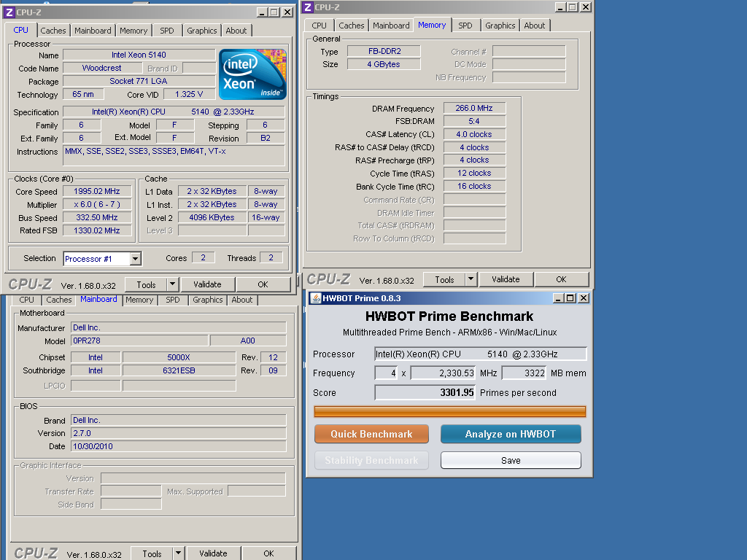Close the HWBOT Prime window
The width and height of the screenshot is (747, 560).
pyautogui.click(x=583, y=298)
